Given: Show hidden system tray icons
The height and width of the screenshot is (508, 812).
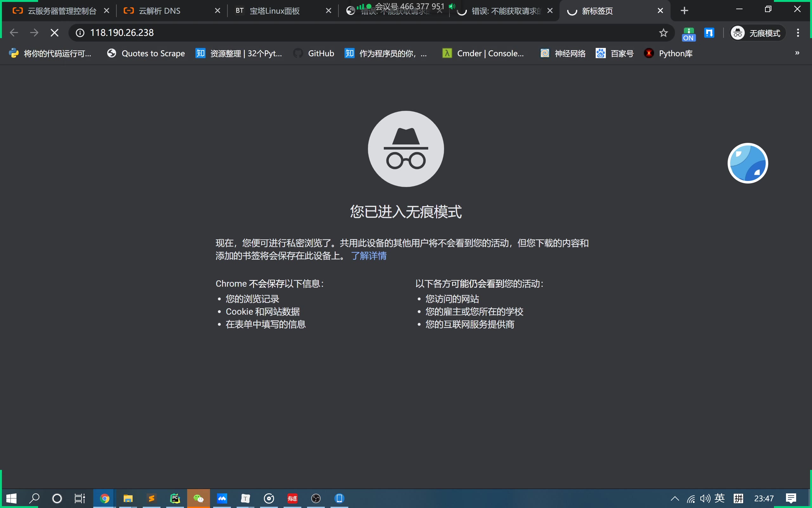Looking at the screenshot, I should [x=675, y=498].
